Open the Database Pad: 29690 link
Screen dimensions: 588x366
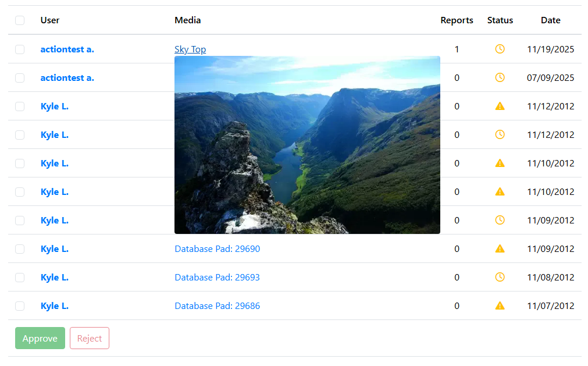point(217,249)
